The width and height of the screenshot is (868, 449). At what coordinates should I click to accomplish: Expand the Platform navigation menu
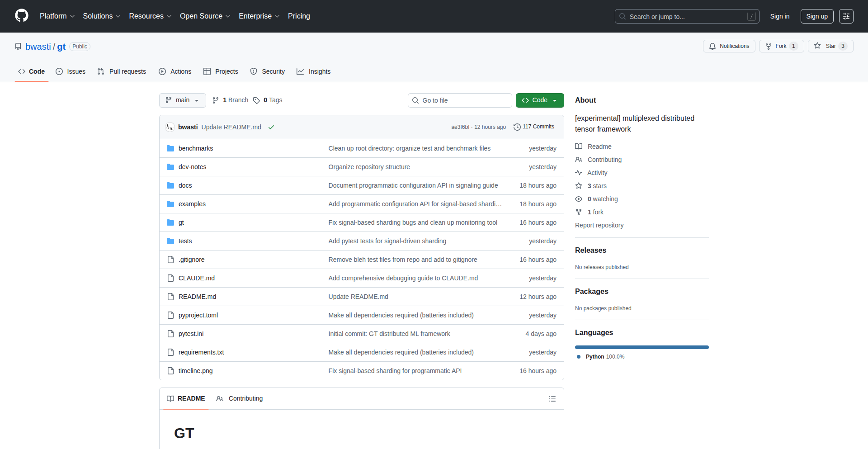click(57, 16)
